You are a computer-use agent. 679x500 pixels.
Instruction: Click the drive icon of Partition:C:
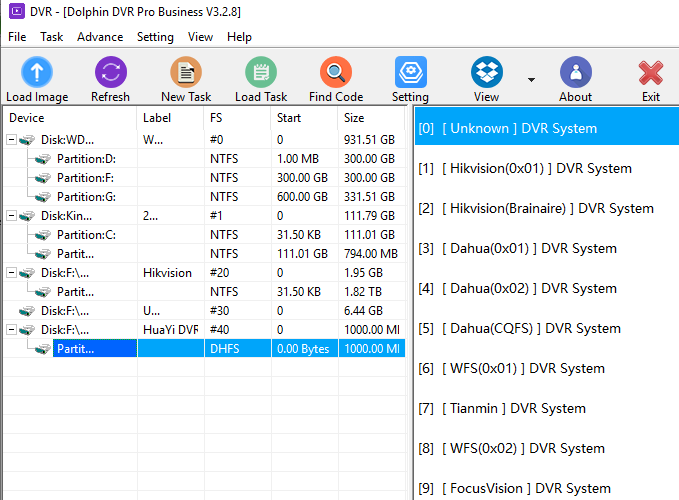43,235
